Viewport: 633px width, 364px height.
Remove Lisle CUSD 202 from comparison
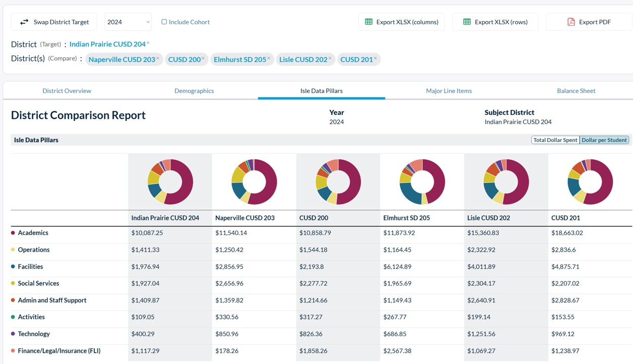coord(330,58)
